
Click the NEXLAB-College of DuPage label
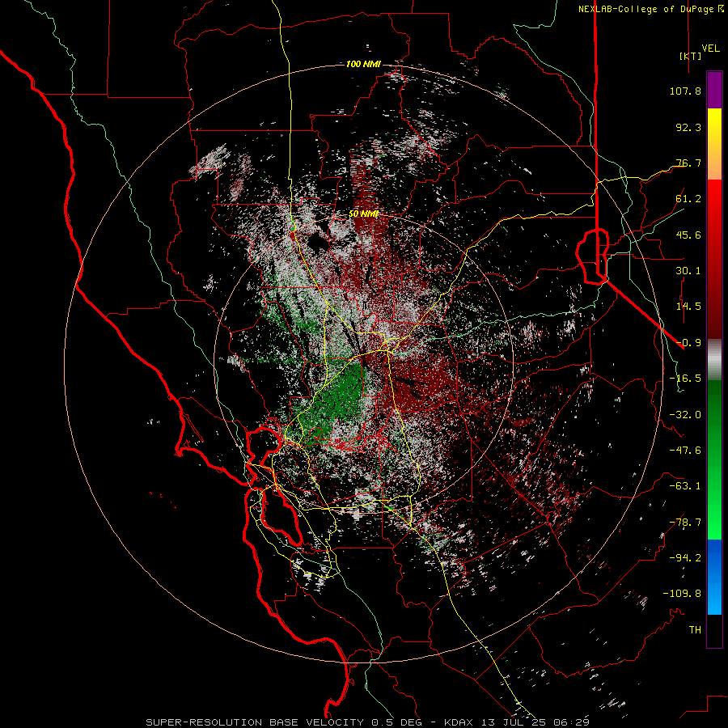[x=645, y=9]
